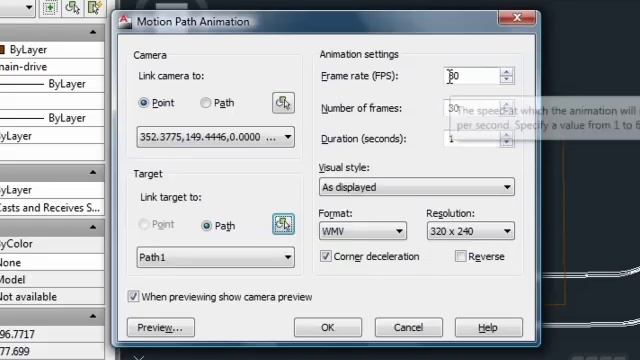Image resolution: width=640 pixels, height=360 pixels.
Task: Click the Cancel button
Action: [409, 327]
